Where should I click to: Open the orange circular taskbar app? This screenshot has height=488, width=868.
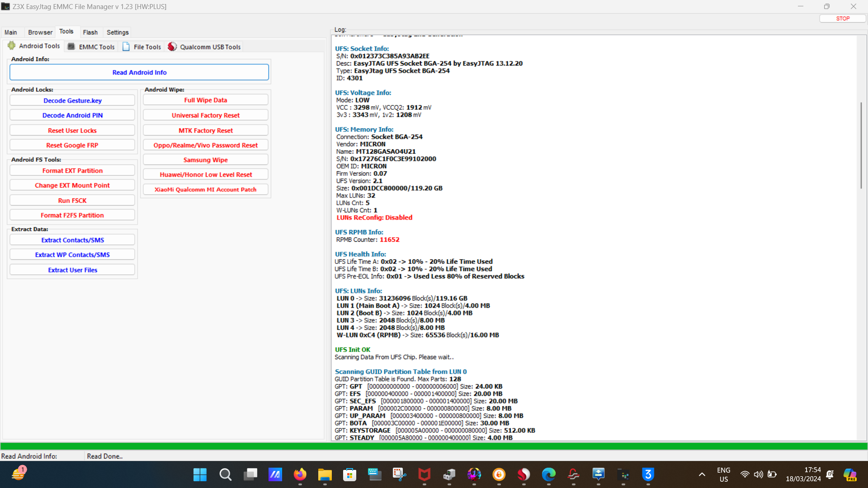(499, 474)
